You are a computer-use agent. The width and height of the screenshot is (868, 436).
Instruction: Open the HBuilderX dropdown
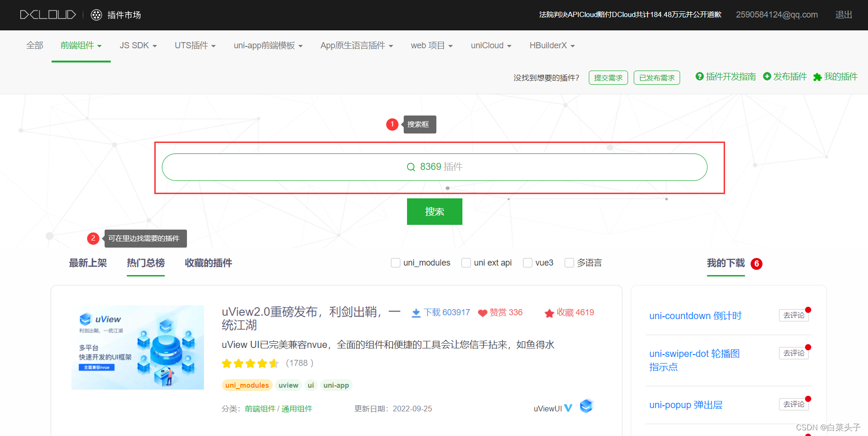552,45
